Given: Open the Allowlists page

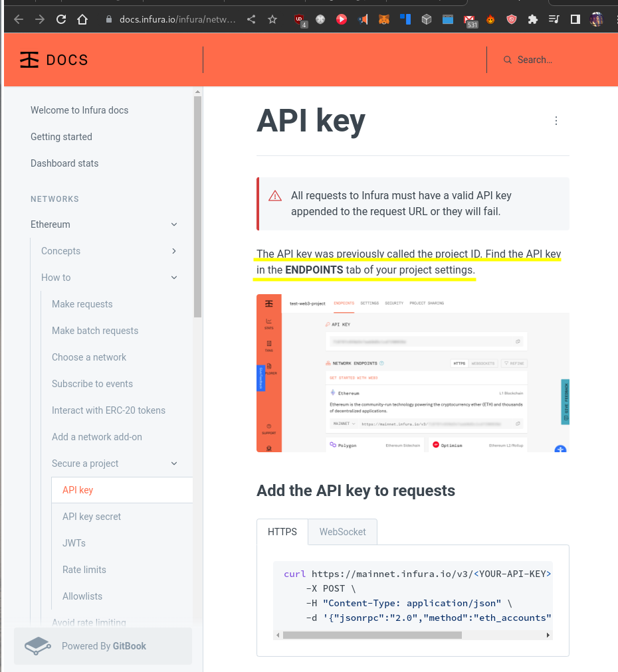Looking at the screenshot, I should tap(82, 596).
